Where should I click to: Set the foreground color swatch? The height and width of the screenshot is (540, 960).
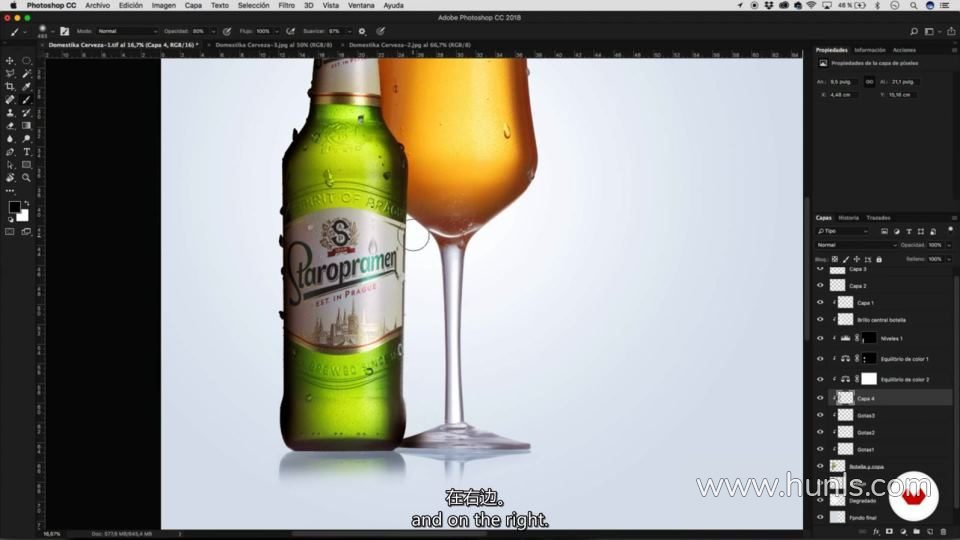point(13,207)
